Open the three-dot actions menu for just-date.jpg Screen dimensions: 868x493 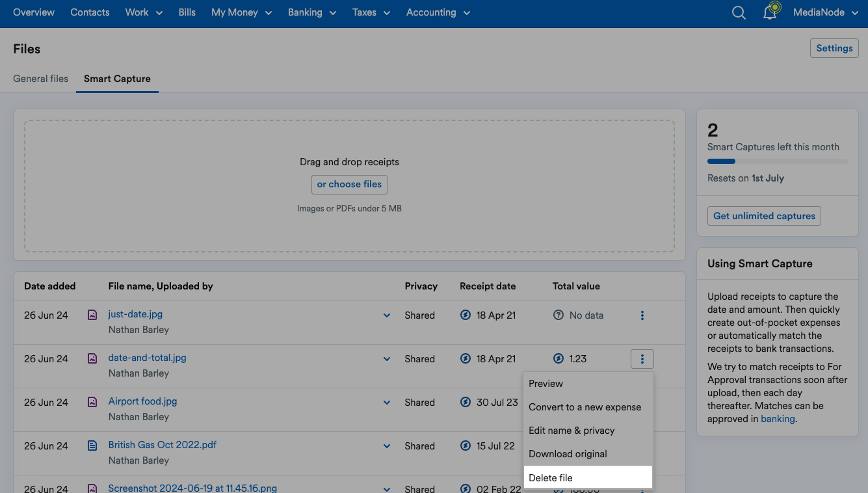click(x=642, y=315)
